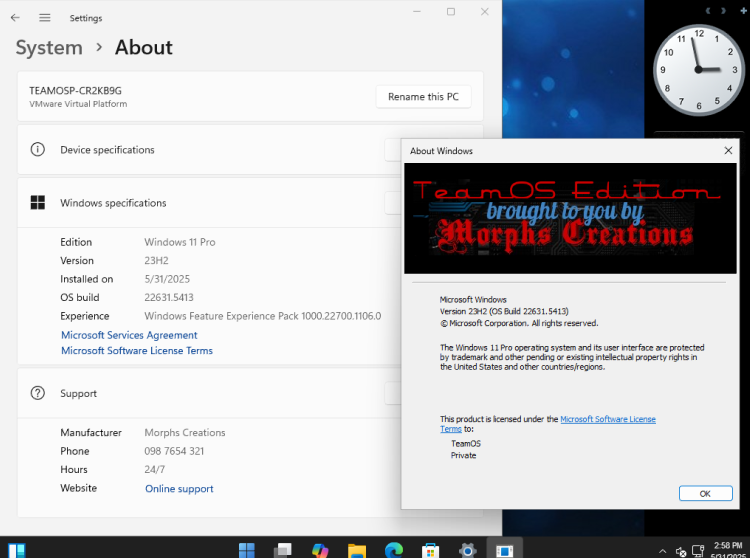Click the winver taskbar app icon
Viewport: 750px width, 558px height.
click(504, 550)
